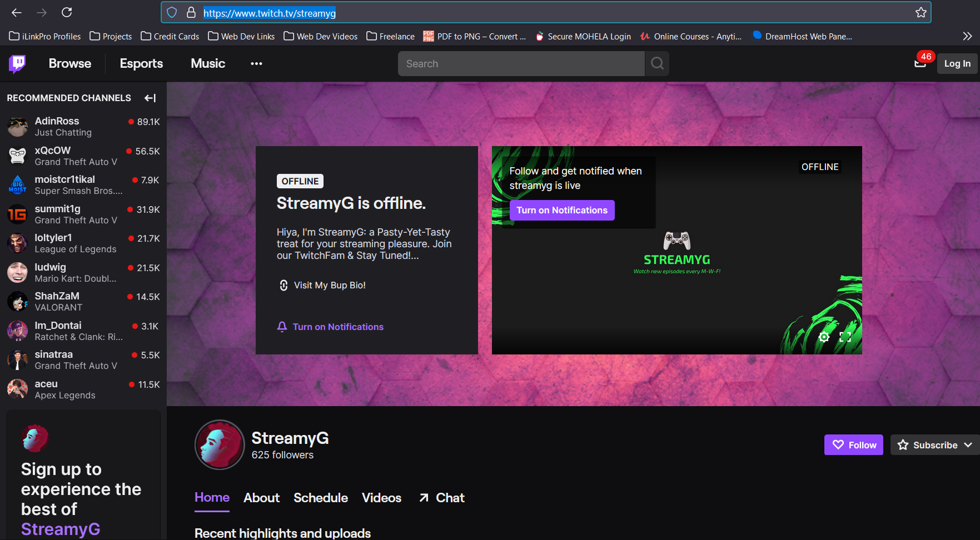Toggle fullscreen on the video player
The width and height of the screenshot is (980, 540).
click(x=845, y=337)
